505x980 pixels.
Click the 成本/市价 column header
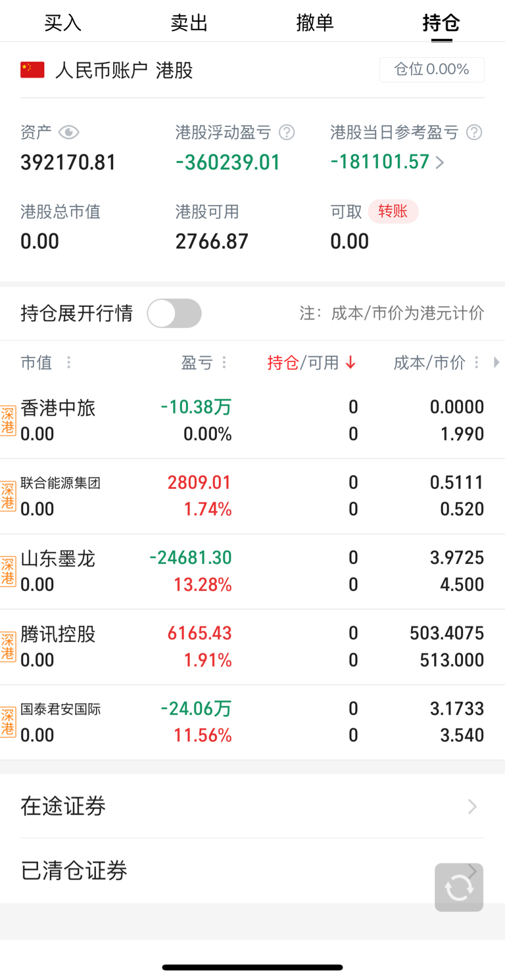click(429, 363)
